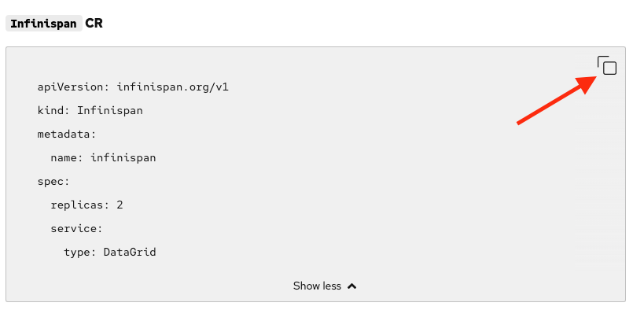Image resolution: width=644 pixels, height=310 pixels.
Task: Click the metadata: line in YAML
Action: click(x=67, y=135)
